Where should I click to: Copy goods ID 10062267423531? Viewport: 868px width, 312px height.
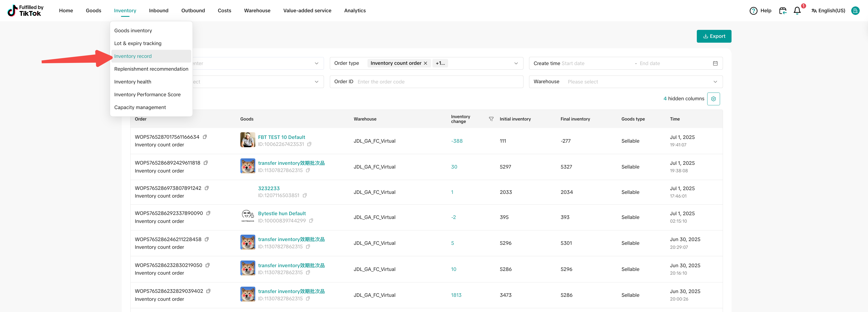(x=309, y=144)
